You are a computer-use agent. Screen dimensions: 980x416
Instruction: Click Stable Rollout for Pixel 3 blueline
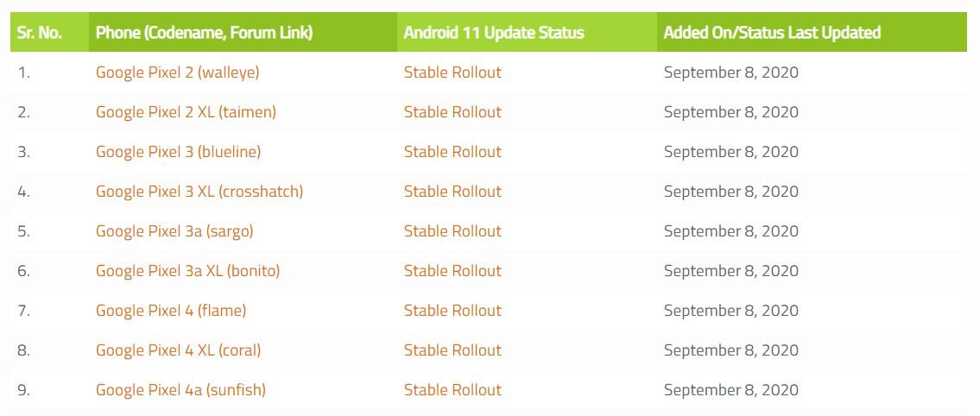tap(452, 152)
